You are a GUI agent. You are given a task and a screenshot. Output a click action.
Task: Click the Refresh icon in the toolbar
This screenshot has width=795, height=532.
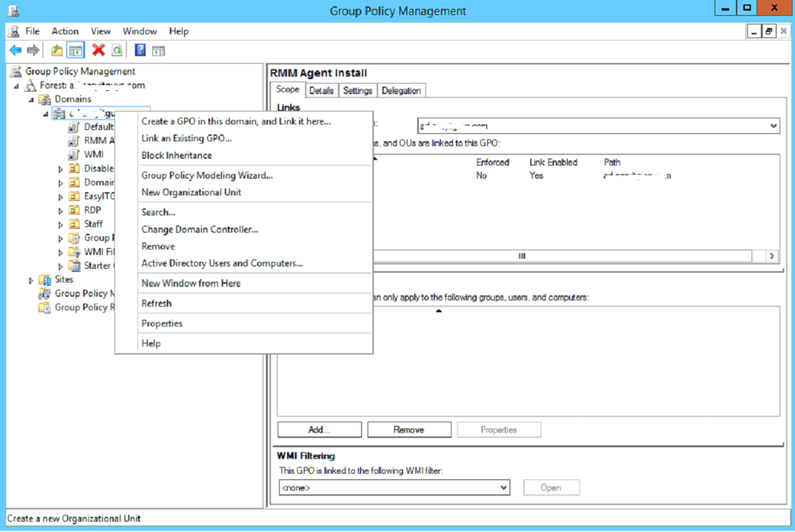click(116, 50)
